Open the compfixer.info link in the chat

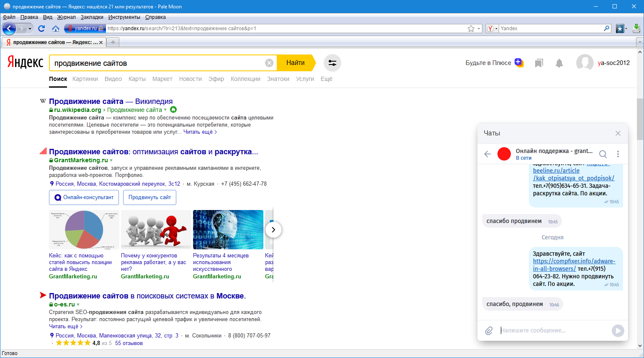pos(574,265)
